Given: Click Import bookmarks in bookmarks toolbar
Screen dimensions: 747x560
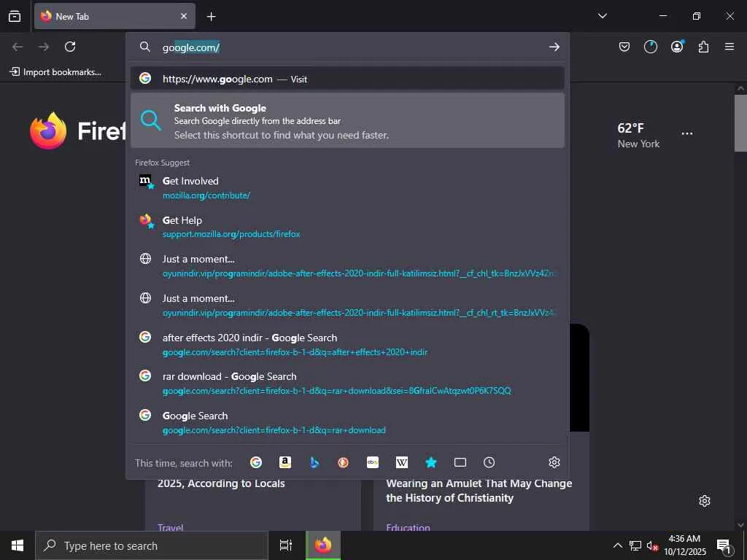Looking at the screenshot, I should tap(55, 72).
